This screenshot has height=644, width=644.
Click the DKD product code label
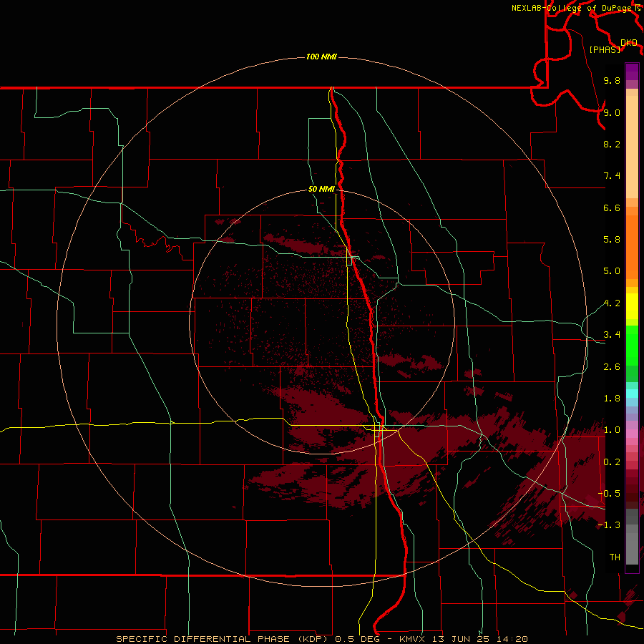coord(629,42)
